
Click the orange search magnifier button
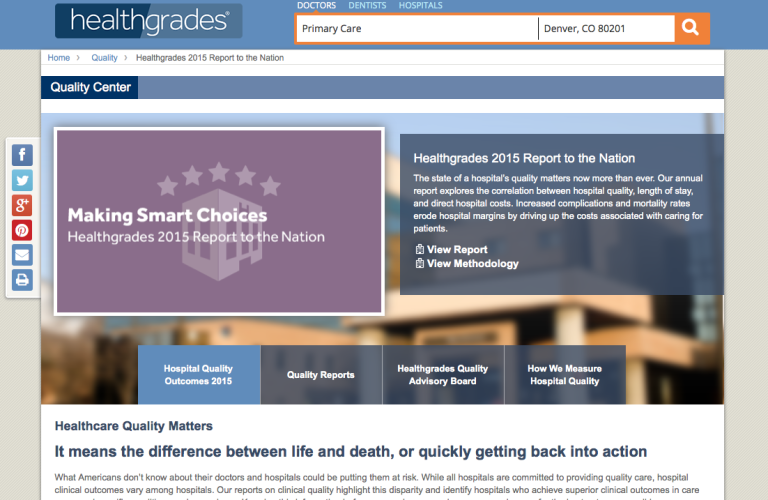[691, 28]
